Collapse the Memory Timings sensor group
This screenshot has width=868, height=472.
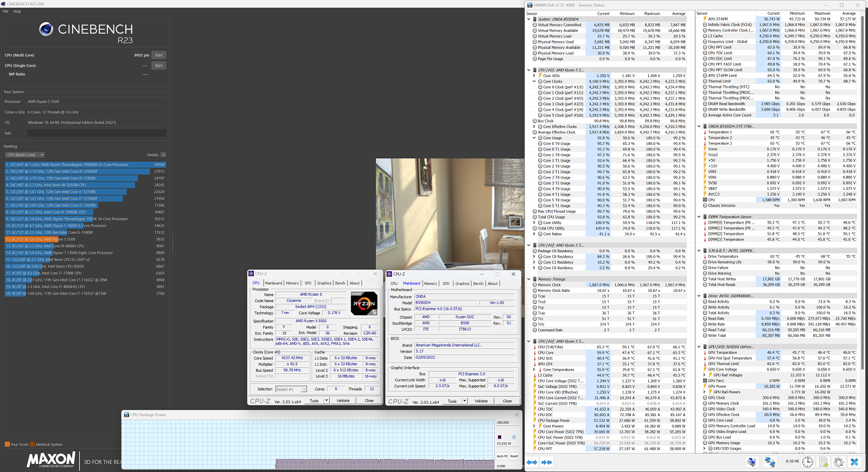(x=529, y=279)
